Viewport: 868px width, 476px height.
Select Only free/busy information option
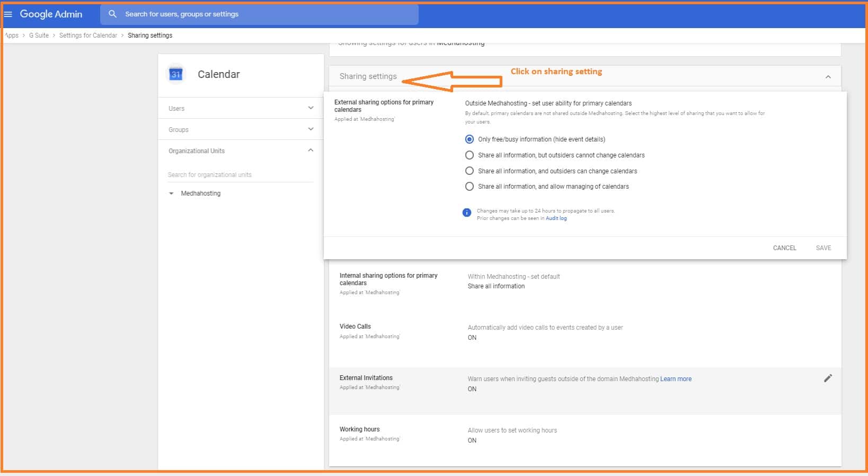(x=470, y=139)
